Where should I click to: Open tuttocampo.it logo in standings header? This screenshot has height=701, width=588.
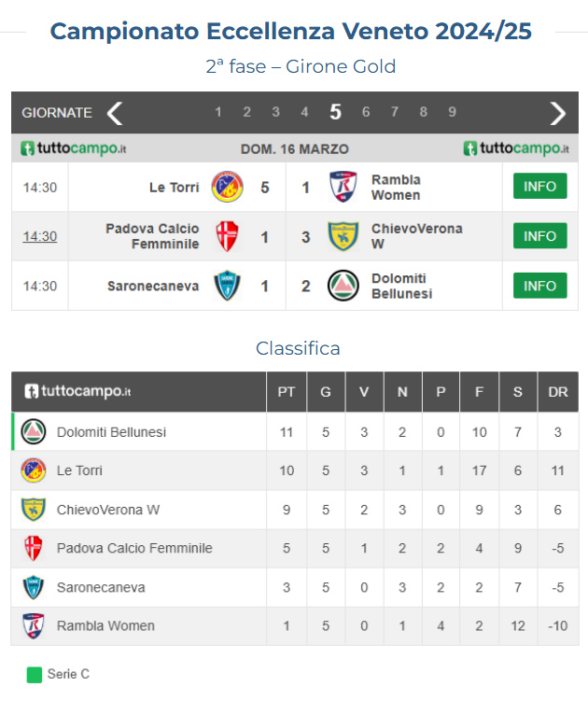[x=77, y=392]
